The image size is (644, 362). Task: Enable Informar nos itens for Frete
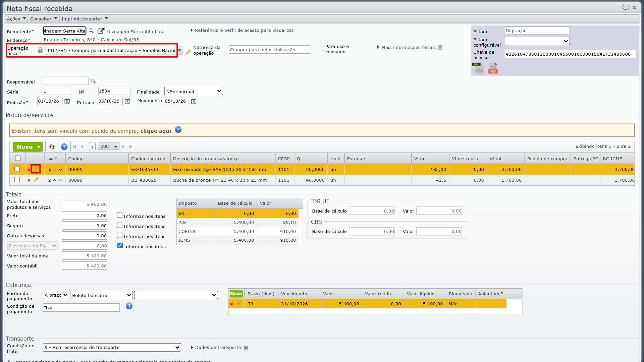coord(120,215)
